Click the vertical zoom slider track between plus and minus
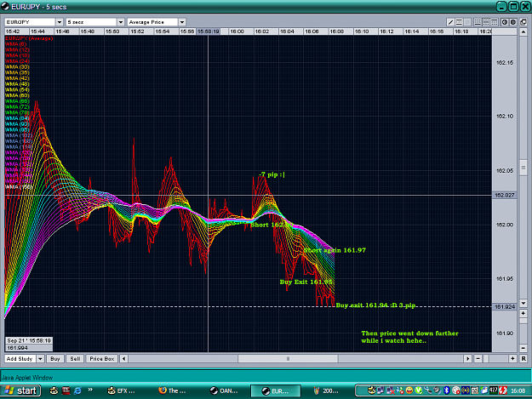This screenshot has height=399, width=532. click(x=523, y=331)
